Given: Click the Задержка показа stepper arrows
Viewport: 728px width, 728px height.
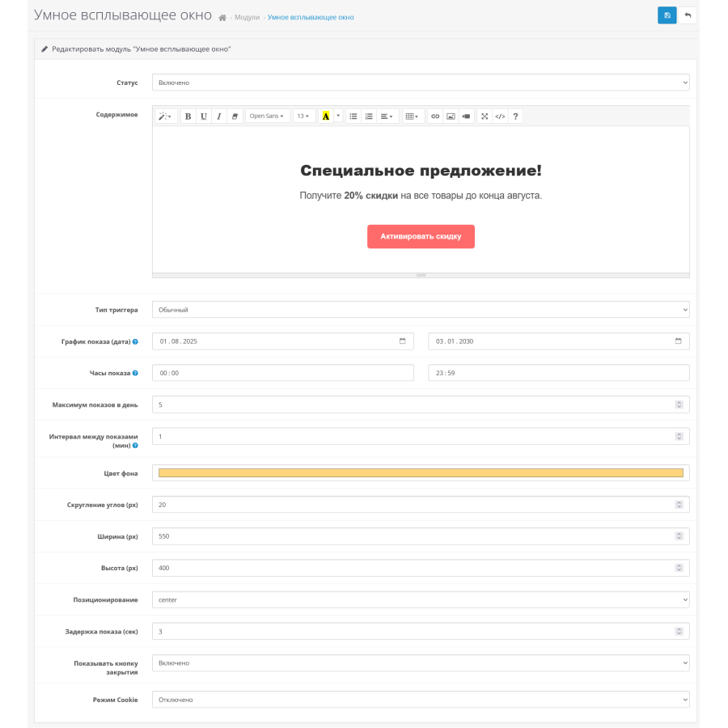Looking at the screenshot, I should click(679, 632).
